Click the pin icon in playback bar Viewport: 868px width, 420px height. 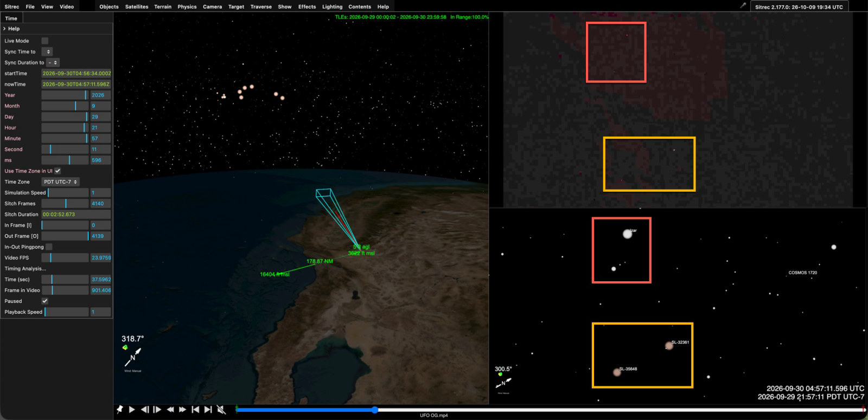120,410
